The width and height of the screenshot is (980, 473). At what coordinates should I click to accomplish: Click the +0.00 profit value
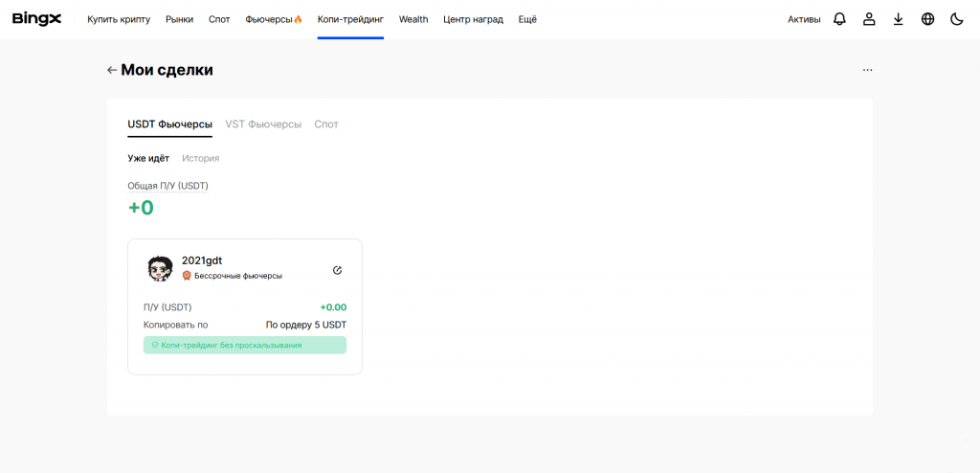coord(333,307)
